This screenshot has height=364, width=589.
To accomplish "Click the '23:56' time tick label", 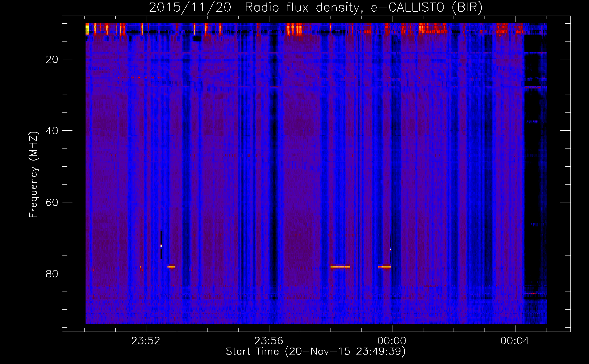I will [269, 341].
